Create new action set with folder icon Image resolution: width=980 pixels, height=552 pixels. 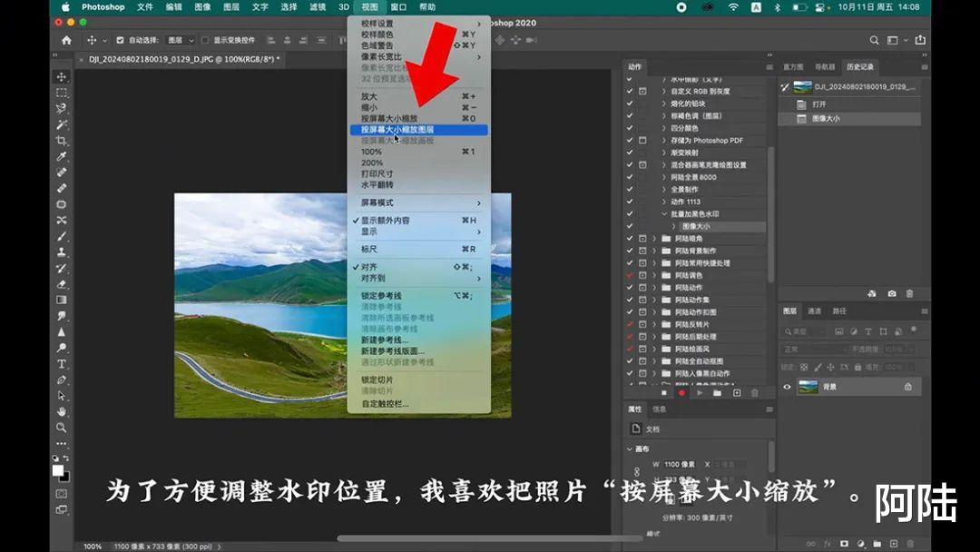click(x=718, y=393)
